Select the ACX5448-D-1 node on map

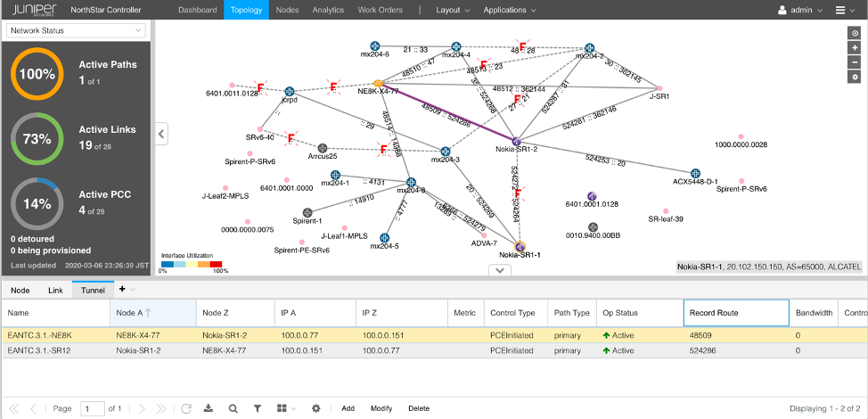coord(695,173)
